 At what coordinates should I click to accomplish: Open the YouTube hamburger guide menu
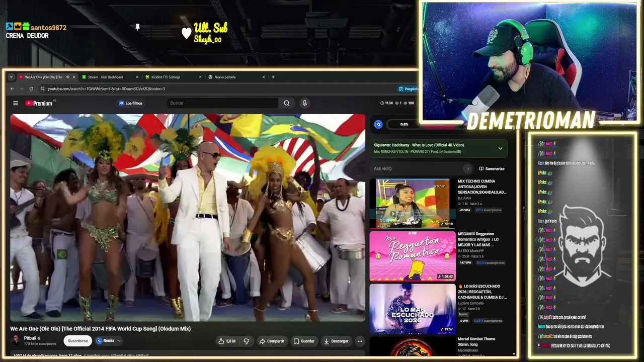tap(16, 103)
